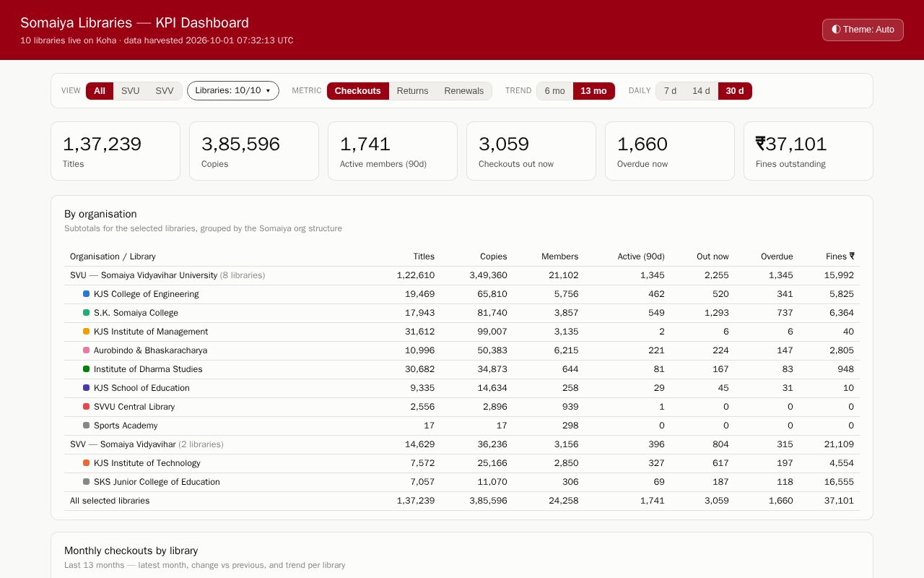This screenshot has width=924, height=578.
Task: Set daily range to 30 d
Action: 735,91
